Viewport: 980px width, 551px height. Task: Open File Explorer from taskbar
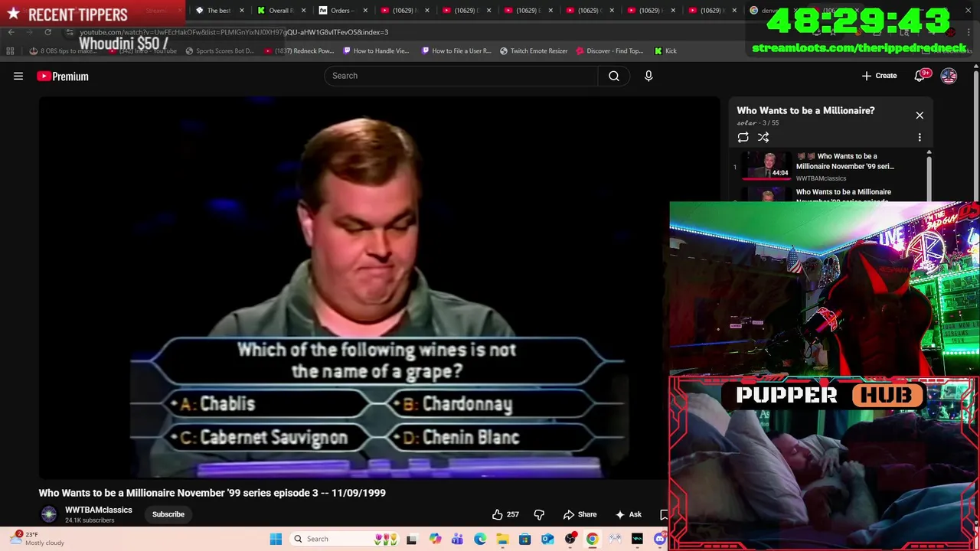tap(502, 539)
